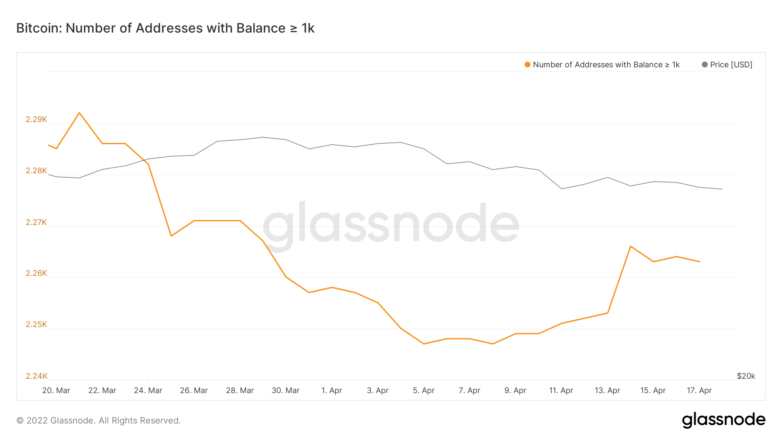Toggle the 'Number of Addresses with Balance ≥ 1k' legend label
782x440 pixels.
point(606,65)
